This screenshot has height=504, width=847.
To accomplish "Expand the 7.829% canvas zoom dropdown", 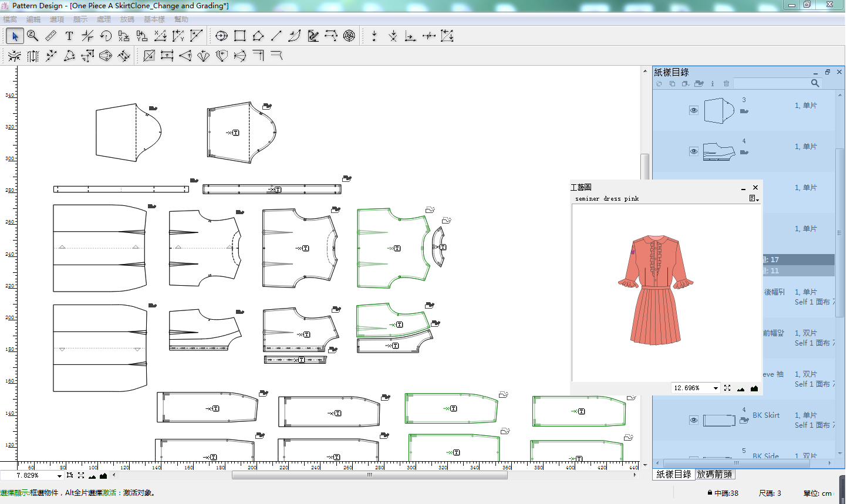I will click(x=59, y=476).
